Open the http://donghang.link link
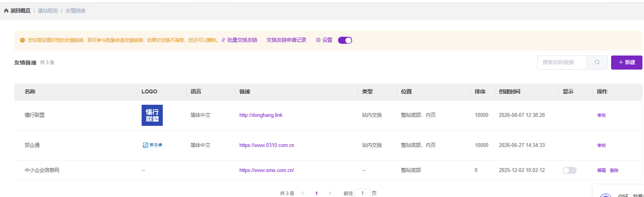 coord(261,115)
